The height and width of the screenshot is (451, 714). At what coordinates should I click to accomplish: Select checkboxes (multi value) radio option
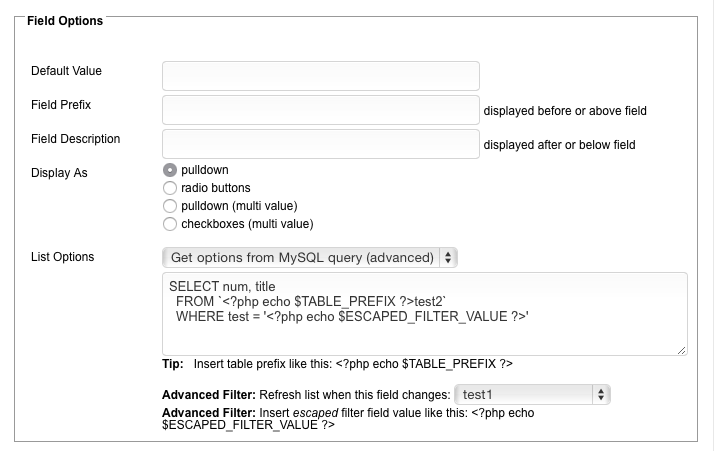[x=170, y=224]
